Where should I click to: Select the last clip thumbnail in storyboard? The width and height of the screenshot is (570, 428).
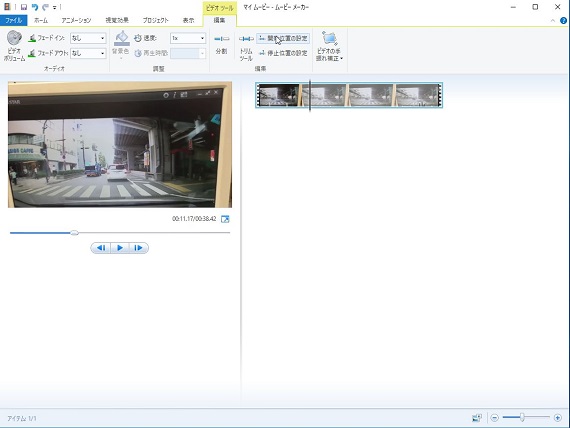pos(418,95)
